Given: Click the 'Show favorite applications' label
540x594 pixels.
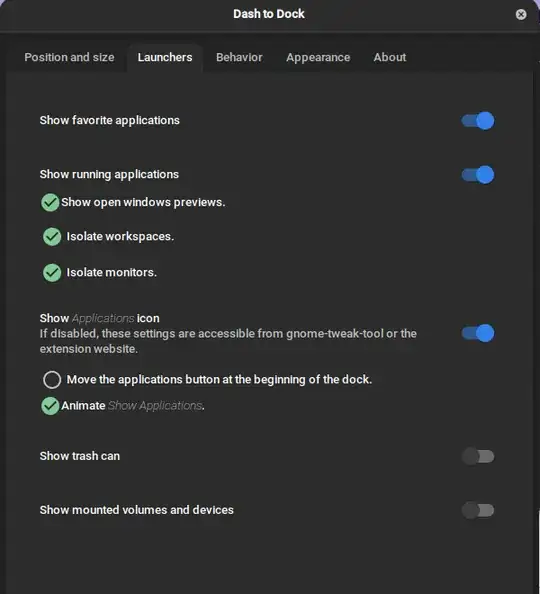Looking at the screenshot, I should coord(110,120).
